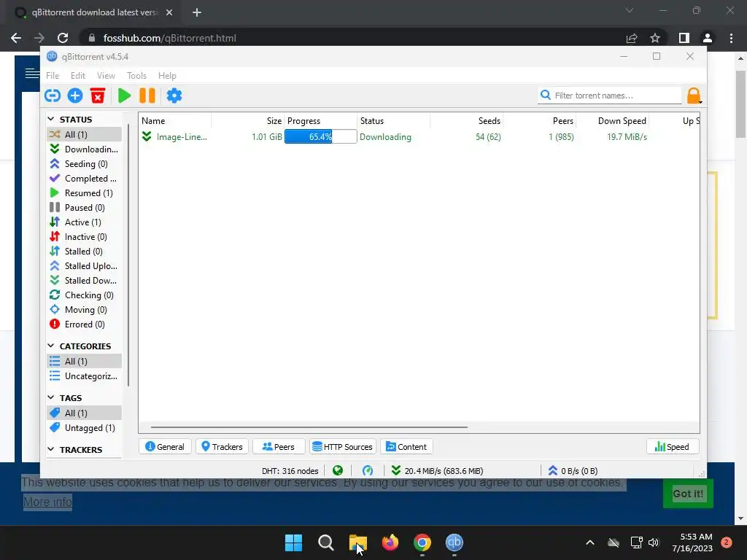Open the Speed graph tab

pyautogui.click(x=672, y=447)
